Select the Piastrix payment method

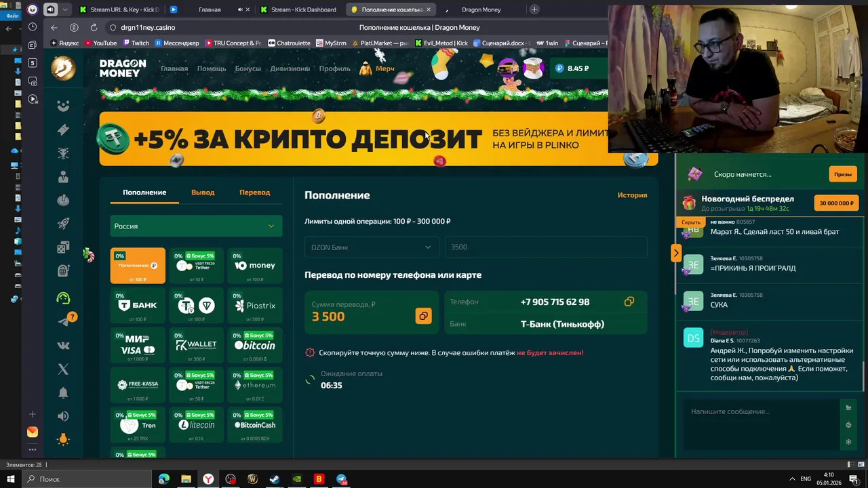click(255, 306)
